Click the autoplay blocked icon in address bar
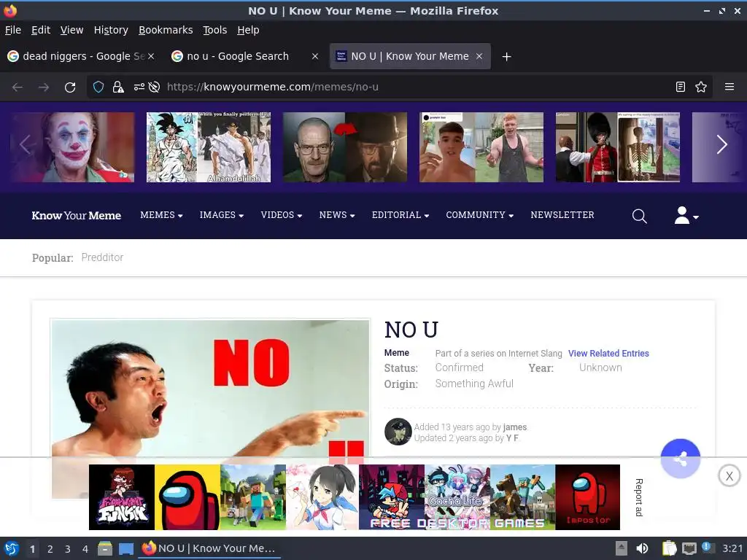The image size is (747, 560). pyautogui.click(x=154, y=87)
